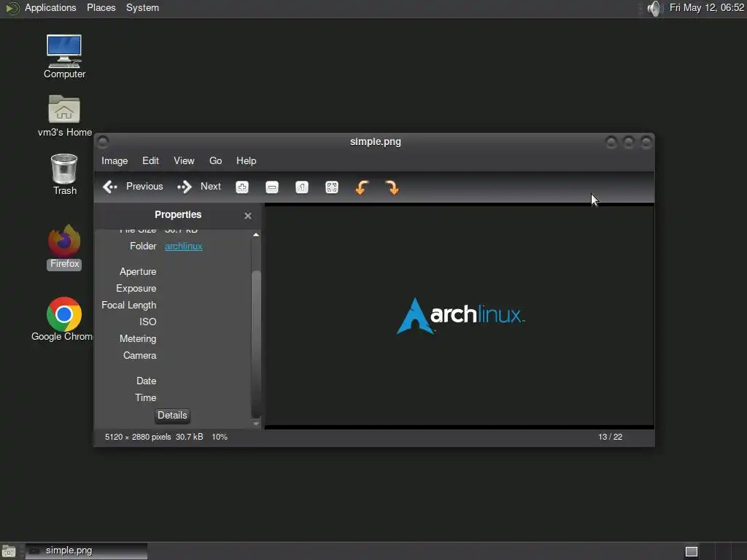Zoom in on the image
747x560 pixels.
coord(242,187)
